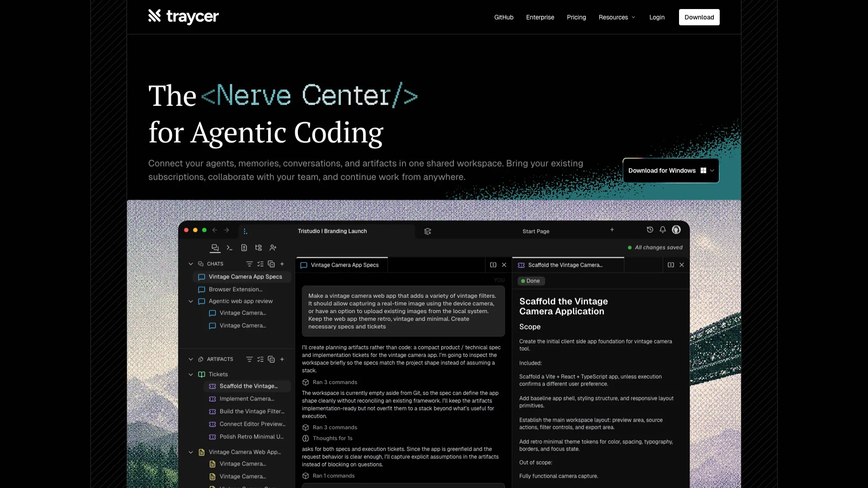Filter the CHATS list

(x=250, y=264)
